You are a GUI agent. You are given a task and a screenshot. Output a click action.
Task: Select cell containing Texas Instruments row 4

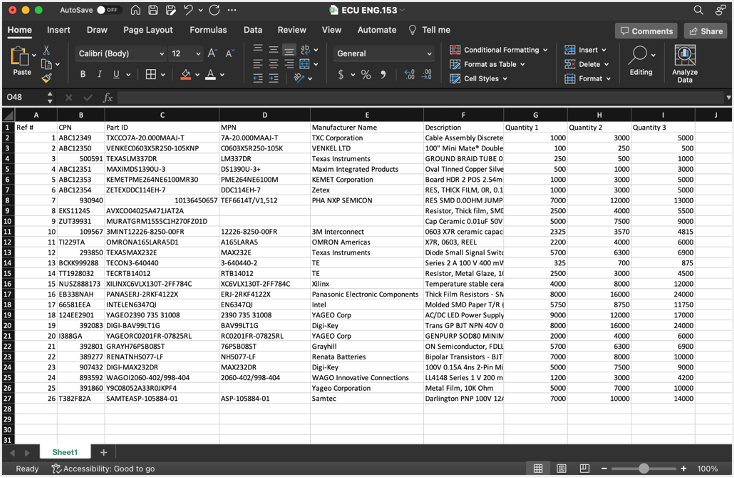click(367, 159)
